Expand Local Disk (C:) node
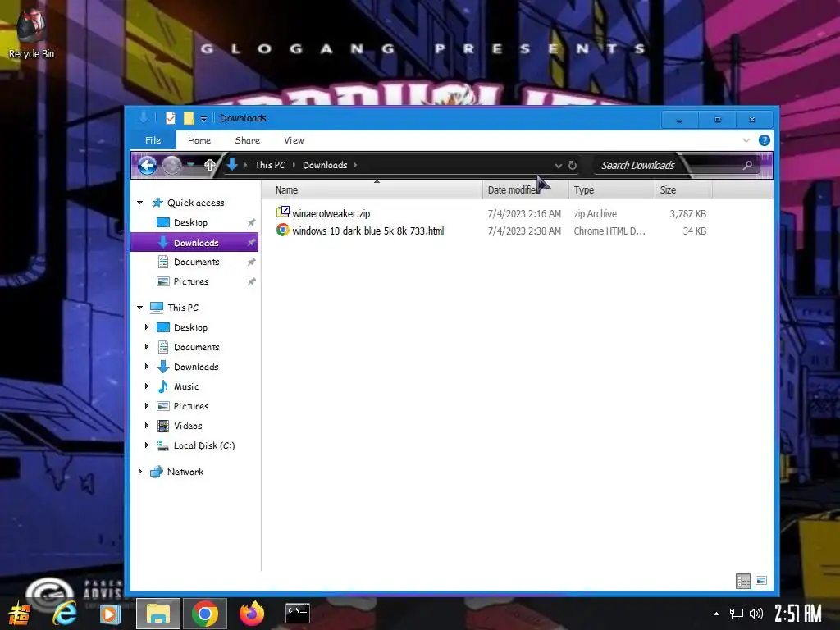Screen dimensions: 840x630 [147, 445]
